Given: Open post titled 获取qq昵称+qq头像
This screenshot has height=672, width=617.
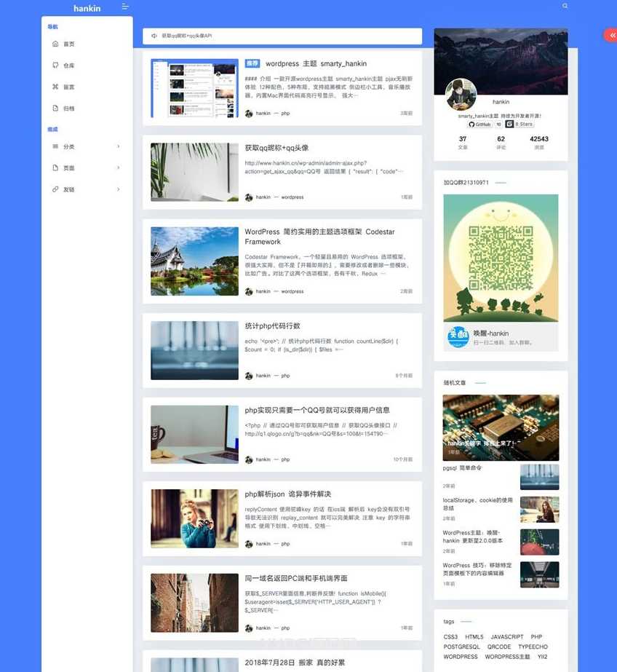Looking at the screenshot, I should [x=276, y=148].
